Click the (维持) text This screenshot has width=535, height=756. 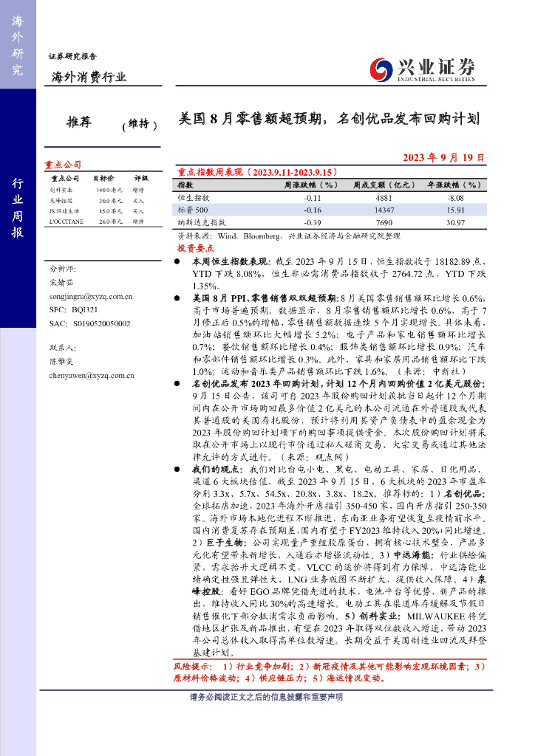(x=140, y=124)
